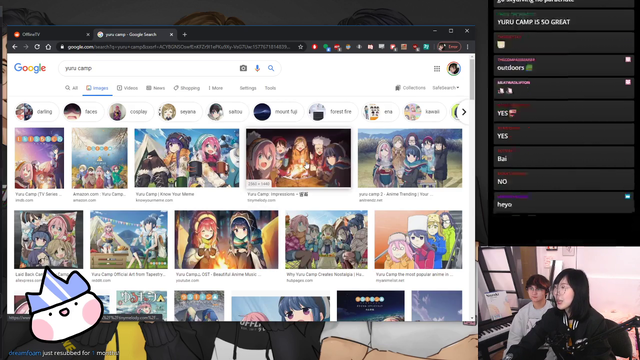Select the yuru camp Google Search tab
640x360 pixels.
pos(135,35)
